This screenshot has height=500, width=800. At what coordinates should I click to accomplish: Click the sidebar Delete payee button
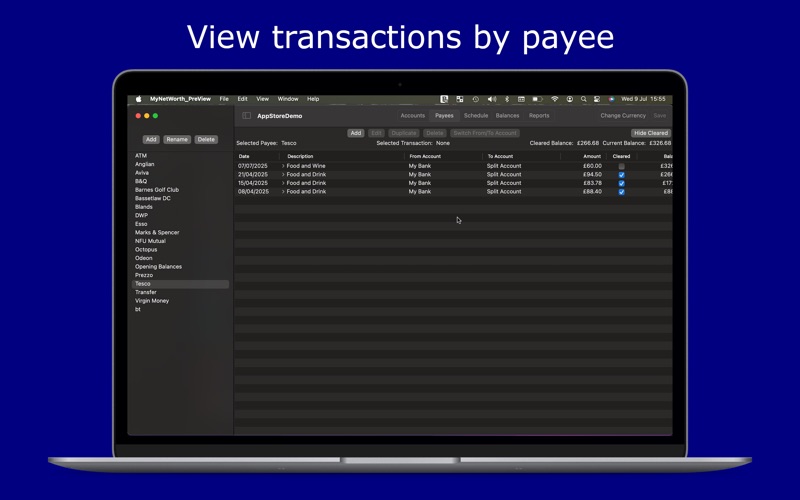pyautogui.click(x=206, y=139)
